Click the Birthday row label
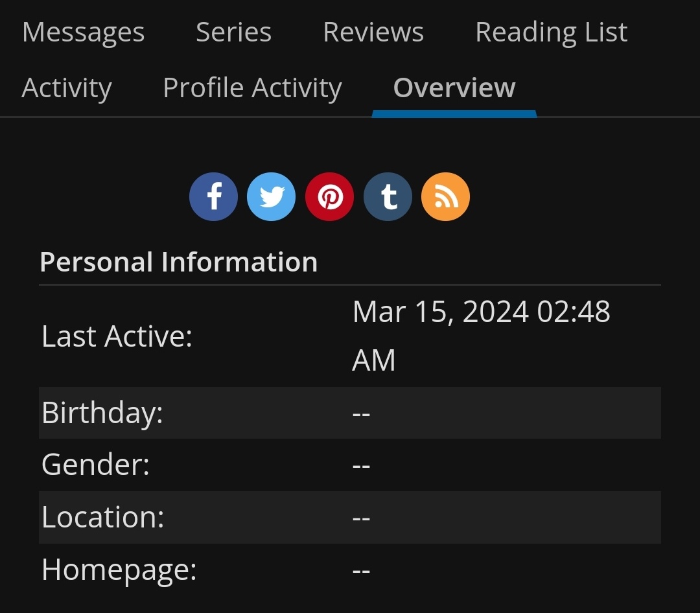Screen dimensions: 700x613 pos(102,413)
